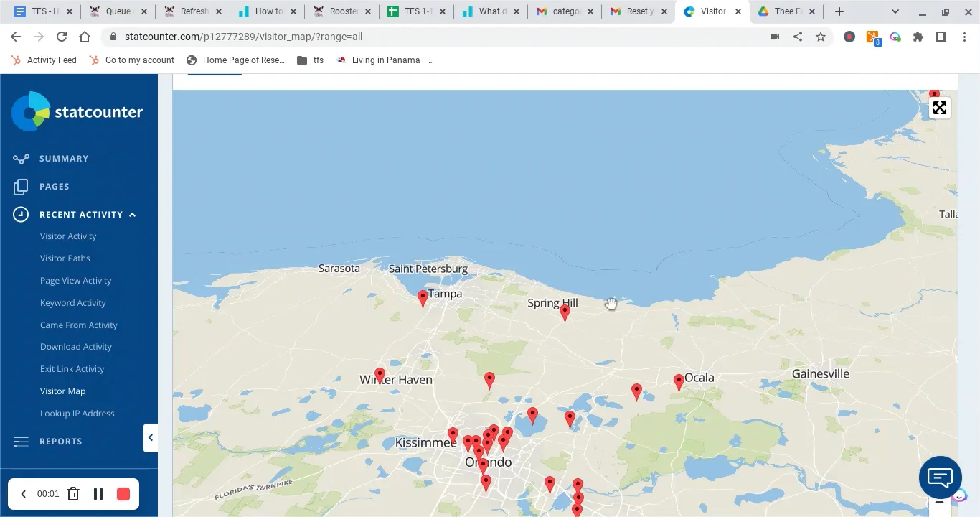The width and height of the screenshot is (980, 517).
Task: Open Chrome extensions puzzle menu
Action: 918,37
